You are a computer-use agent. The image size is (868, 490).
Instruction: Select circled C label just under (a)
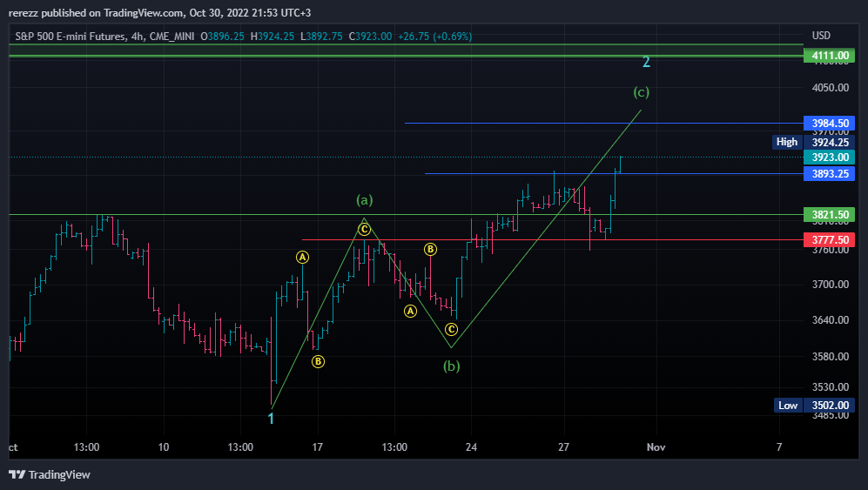[x=364, y=229]
